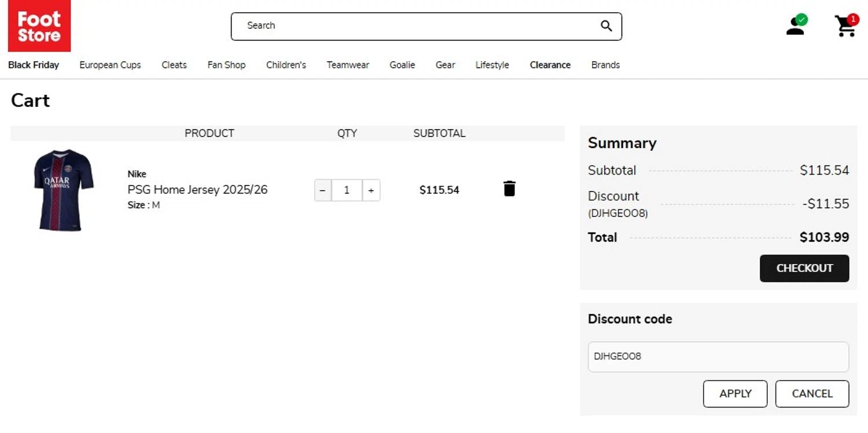Increase quantity with plus button
This screenshot has height=433, width=868.
(x=371, y=190)
